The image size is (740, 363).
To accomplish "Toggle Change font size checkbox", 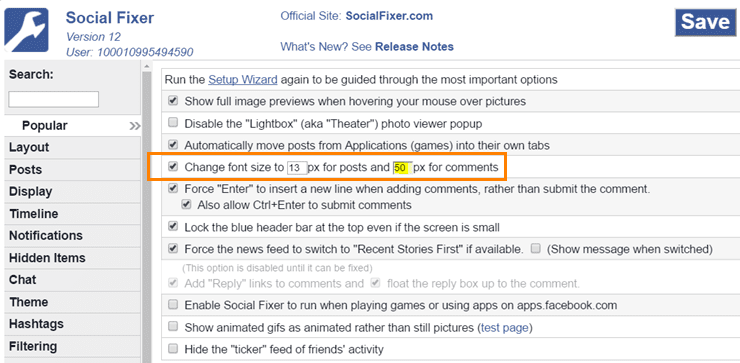I will [x=173, y=166].
